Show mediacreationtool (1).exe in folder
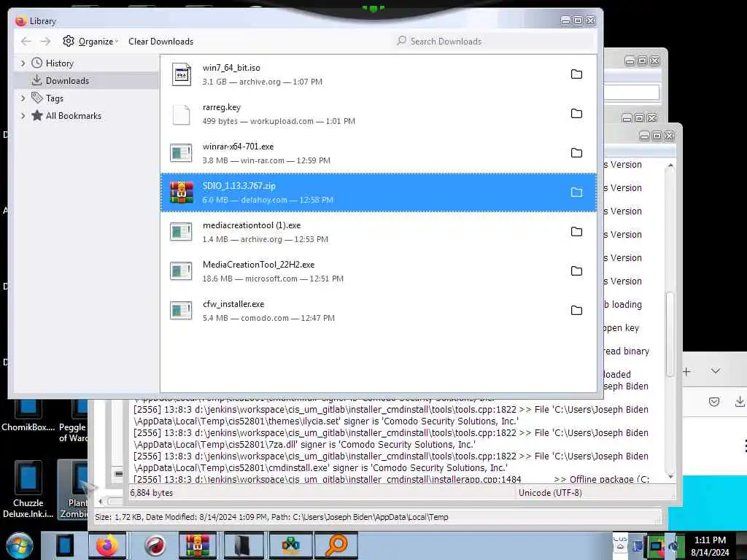747x560 pixels. 576,232
